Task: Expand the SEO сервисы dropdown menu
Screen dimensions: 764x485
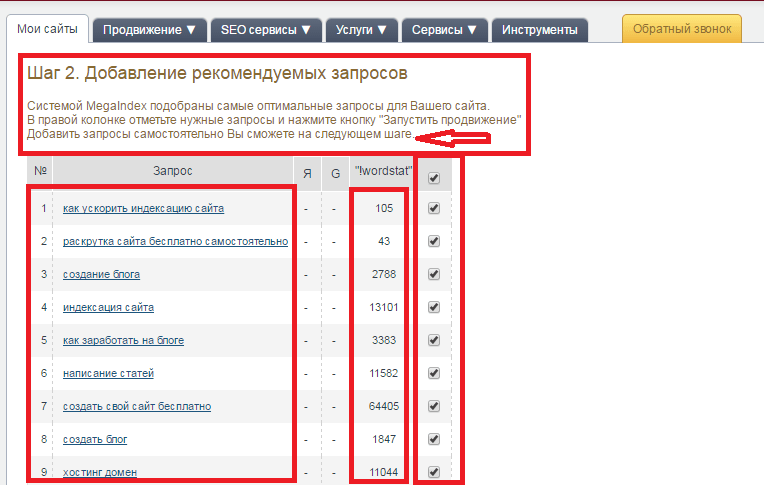Action: click(266, 30)
